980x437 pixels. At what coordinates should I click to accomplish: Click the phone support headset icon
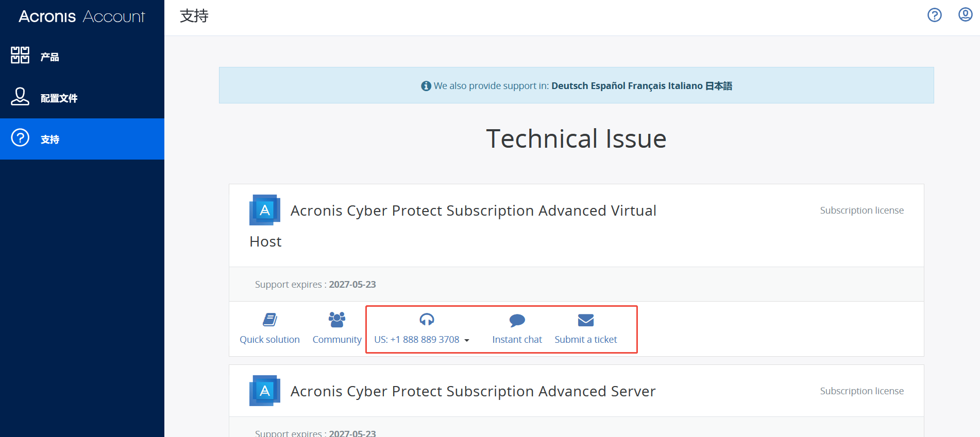(x=427, y=320)
